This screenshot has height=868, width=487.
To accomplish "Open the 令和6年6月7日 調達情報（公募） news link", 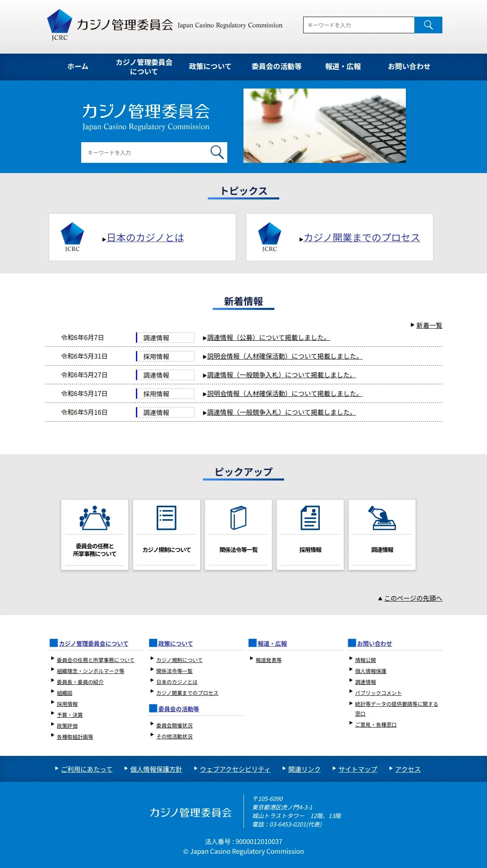I will pyautogui.click(x=269, y=338).
